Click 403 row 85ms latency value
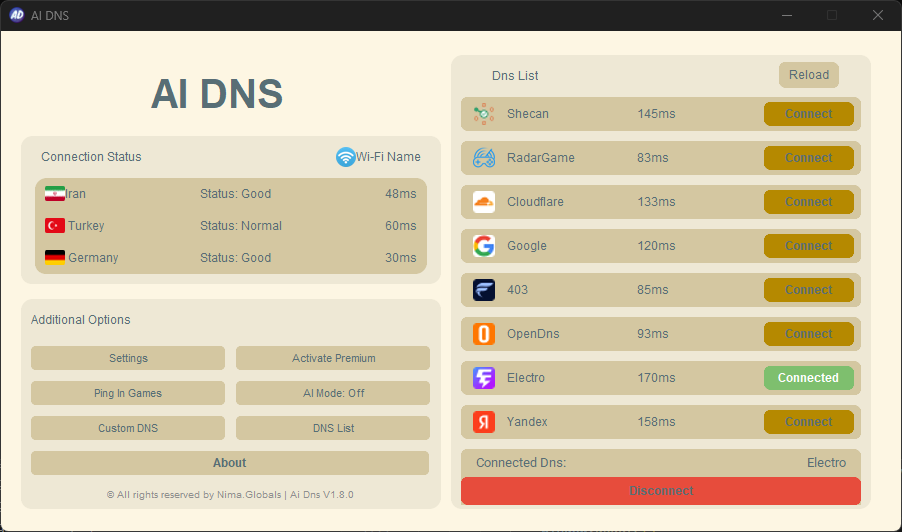This screenshot has height=532, width=902. 652,290
